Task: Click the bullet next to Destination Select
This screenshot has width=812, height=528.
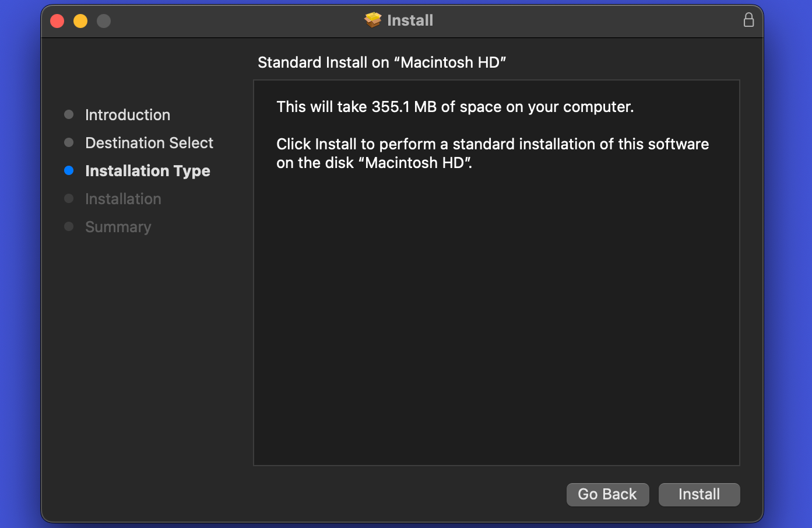Action: click(x=69, y=142)
